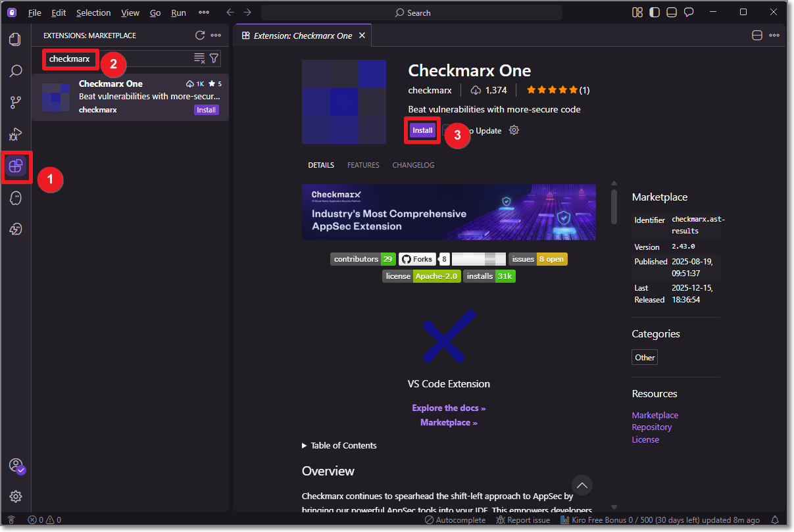
Task: Toggle the primary side bar layout button
Action: [x=654, y=12]
